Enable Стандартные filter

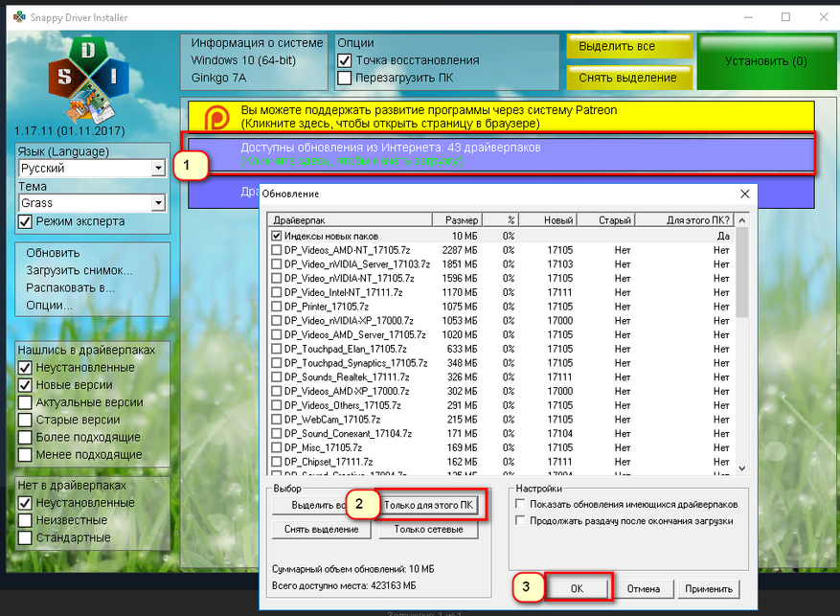click(25, 537)
